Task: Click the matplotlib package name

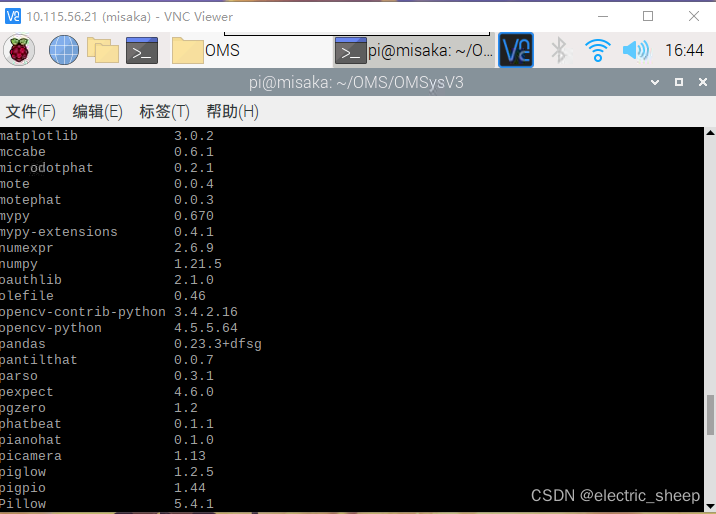Action: coord(38,136)
